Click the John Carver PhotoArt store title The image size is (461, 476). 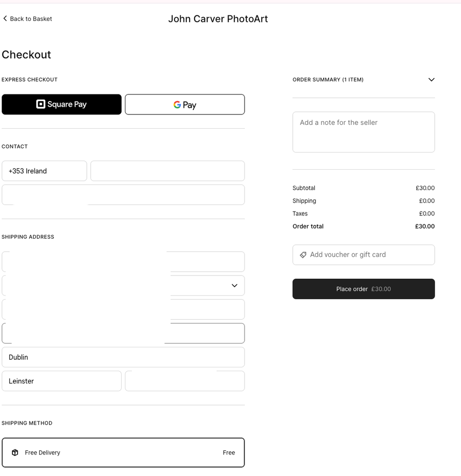pos(218,19)
